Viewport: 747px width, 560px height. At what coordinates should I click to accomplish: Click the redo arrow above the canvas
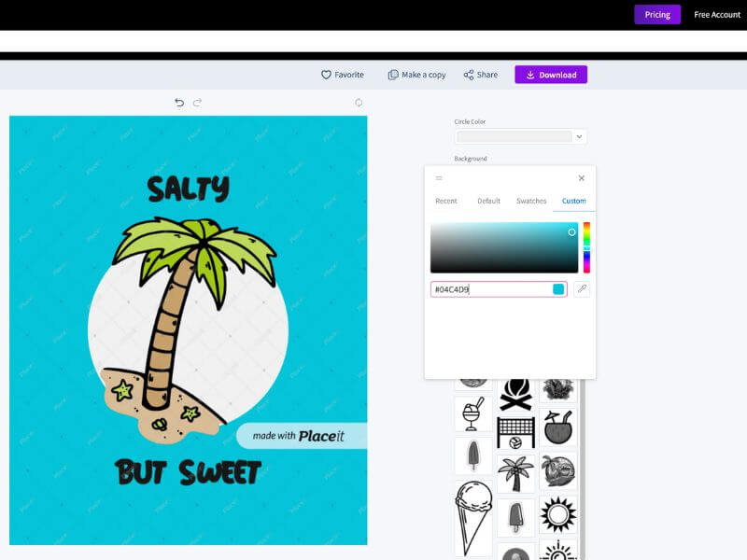click(x=197, y=103)
